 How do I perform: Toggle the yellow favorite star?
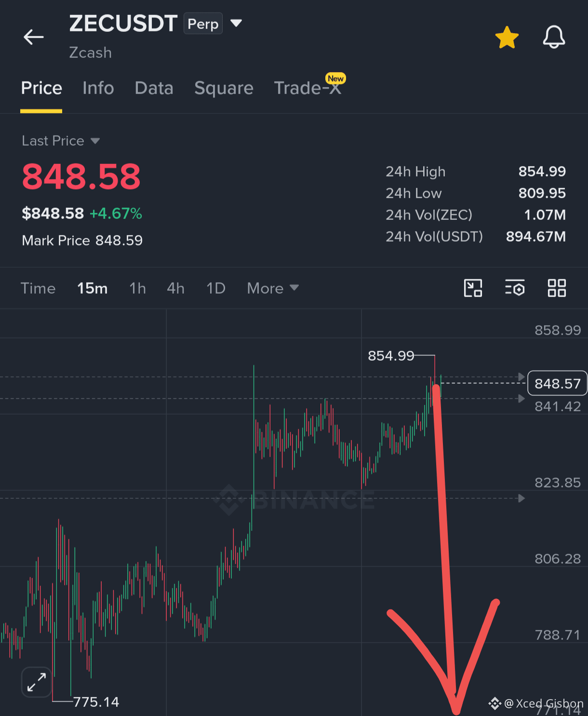click(507, 38)
